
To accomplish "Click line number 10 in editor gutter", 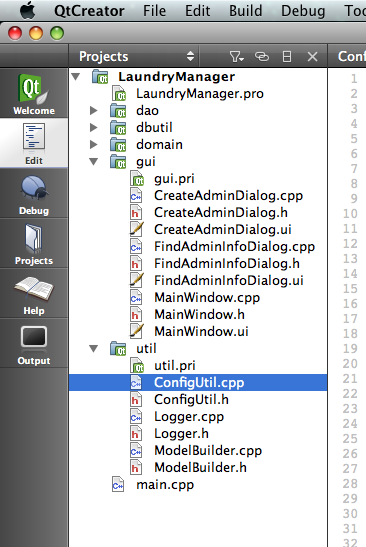I will point(350,213).
